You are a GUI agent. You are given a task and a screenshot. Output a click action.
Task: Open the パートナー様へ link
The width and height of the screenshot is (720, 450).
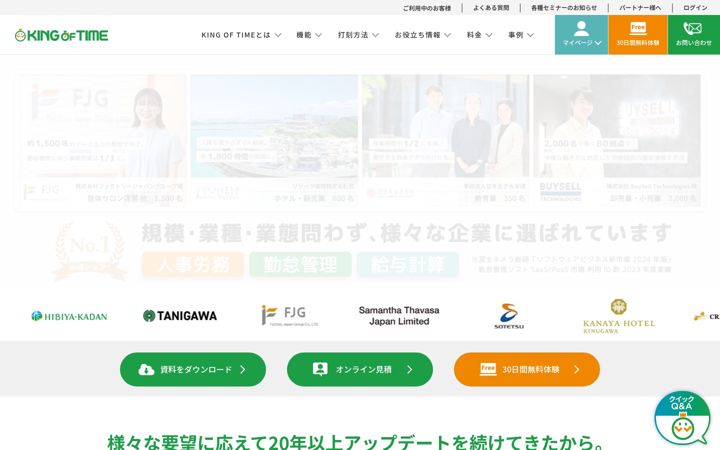(640, 8)
